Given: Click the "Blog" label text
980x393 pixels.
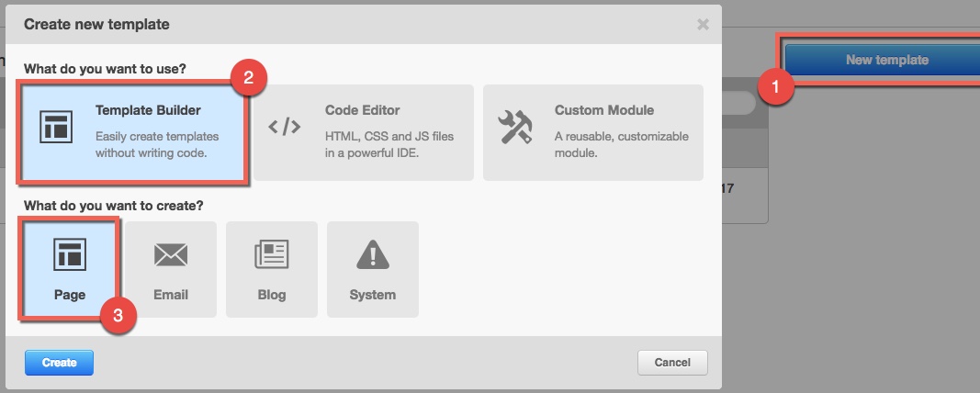Looking at the screenshot, I should (x=272, y=295).
